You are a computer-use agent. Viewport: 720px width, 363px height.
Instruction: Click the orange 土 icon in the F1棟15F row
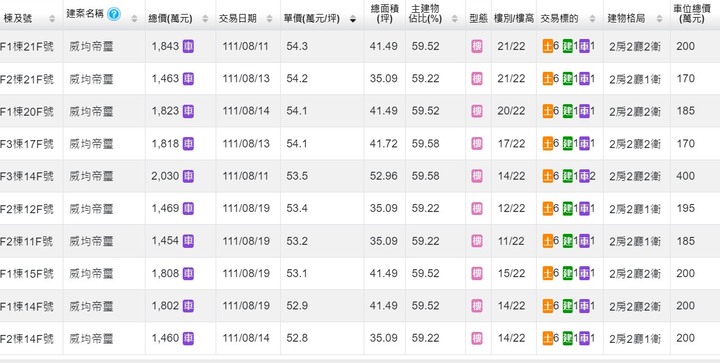pyautogui.click(x=547, y=274)
